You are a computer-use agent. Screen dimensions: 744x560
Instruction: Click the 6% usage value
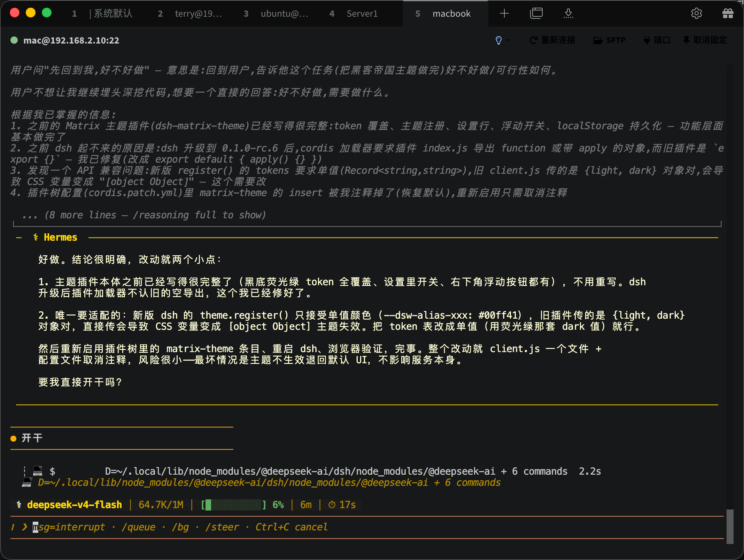(x=278, y=505)
